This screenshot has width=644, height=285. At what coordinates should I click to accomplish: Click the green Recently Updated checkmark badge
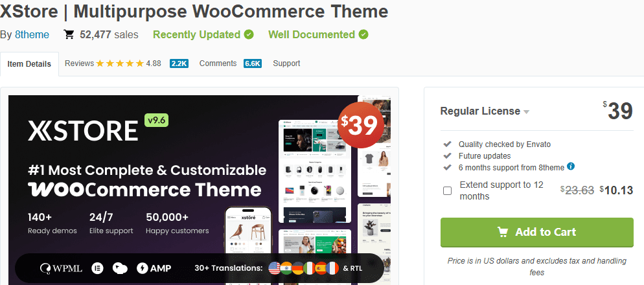(247, 34)
